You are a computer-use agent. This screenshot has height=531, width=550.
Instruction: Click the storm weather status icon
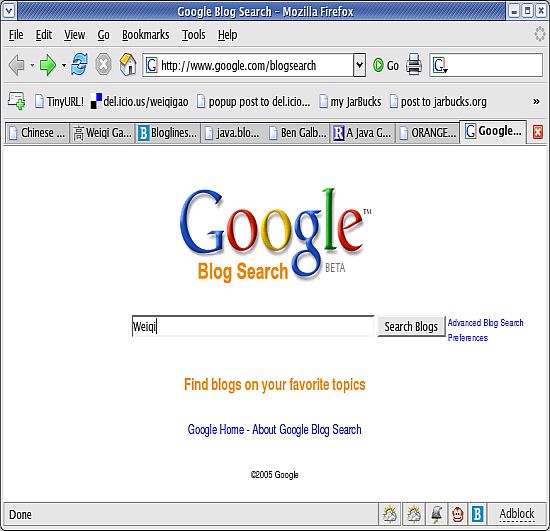pyautogui.click(x=436, y=515)
